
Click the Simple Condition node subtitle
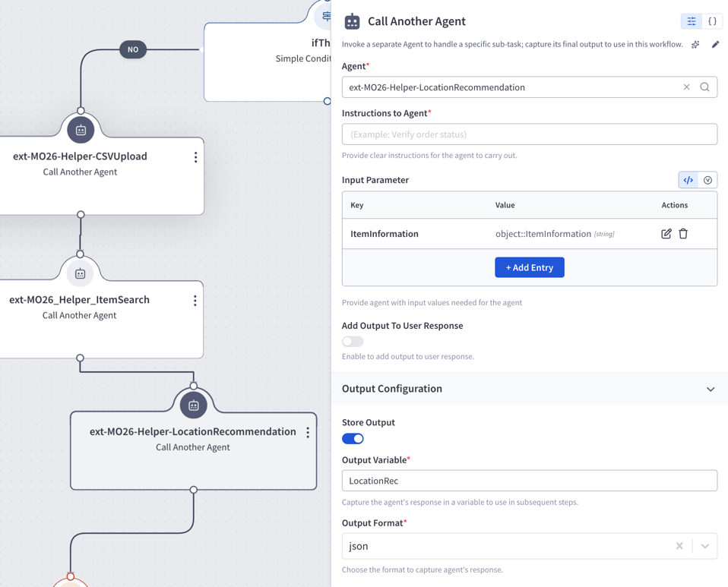[x=302, y=58]
